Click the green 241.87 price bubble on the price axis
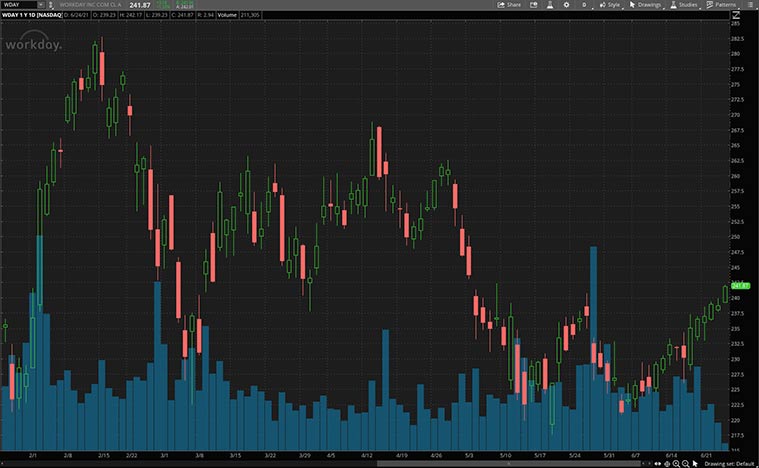Screen dimensions: 759x468 740,286
